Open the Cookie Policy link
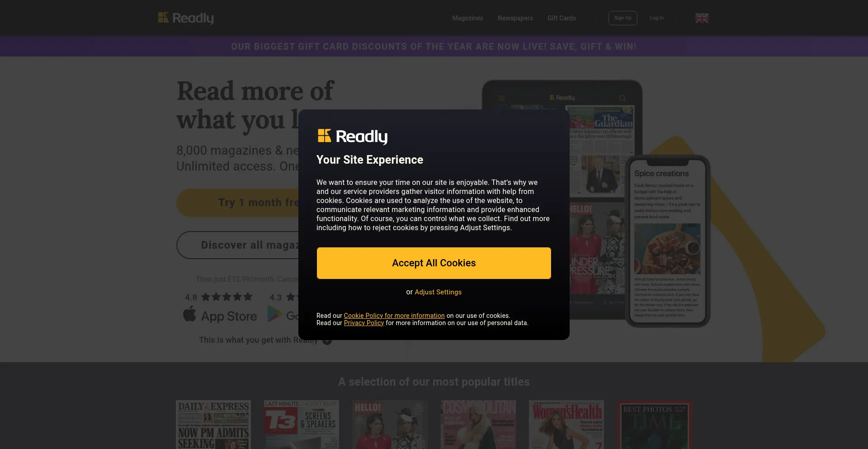The width and height of the screenshot is (868, 449). 394,316
